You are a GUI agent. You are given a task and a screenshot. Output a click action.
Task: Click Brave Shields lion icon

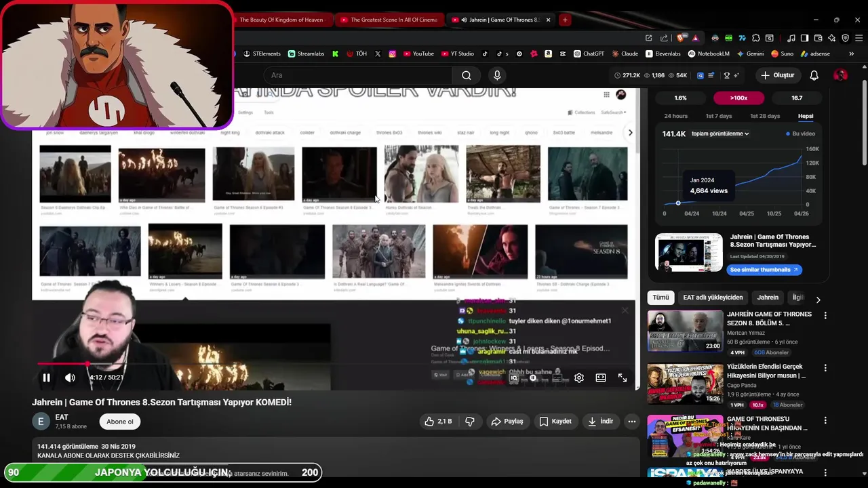[x=680, y=38]
